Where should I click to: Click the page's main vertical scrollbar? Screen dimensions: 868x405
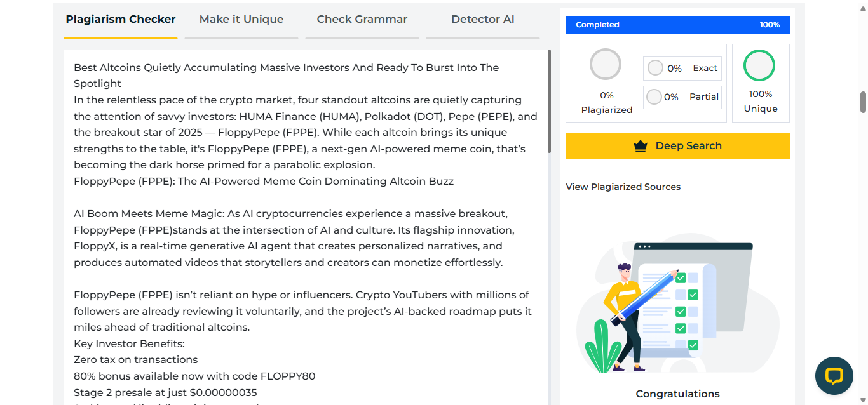coord(863,102)
